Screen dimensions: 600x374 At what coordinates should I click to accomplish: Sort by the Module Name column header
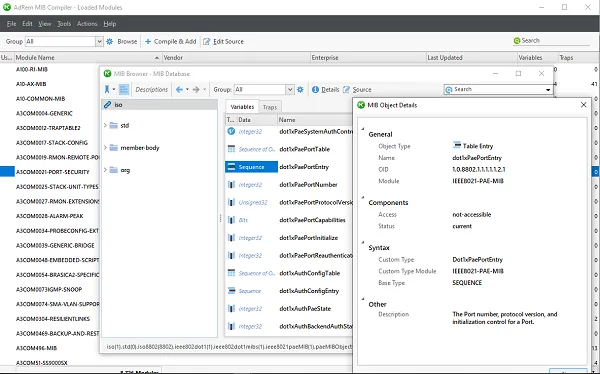point(88,57)
